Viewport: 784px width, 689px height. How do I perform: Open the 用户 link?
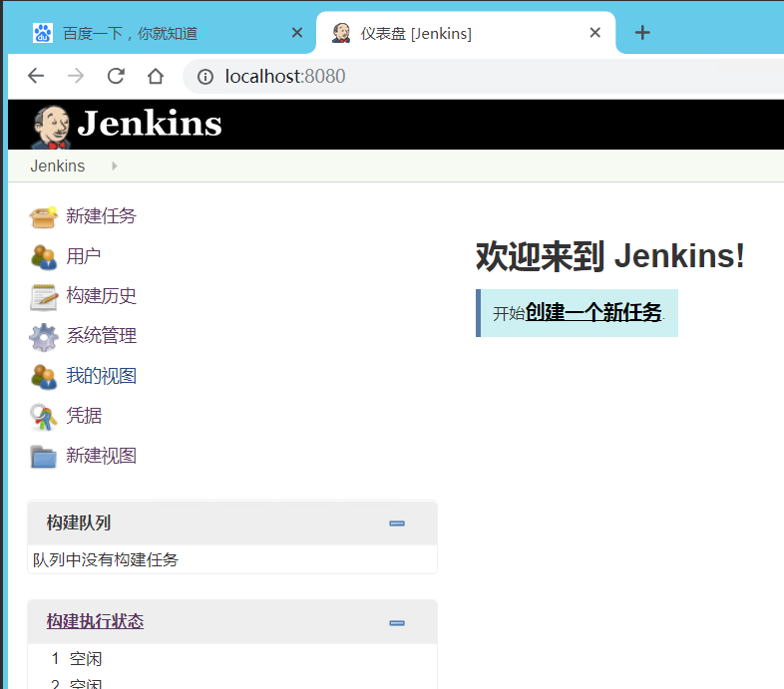84,256
